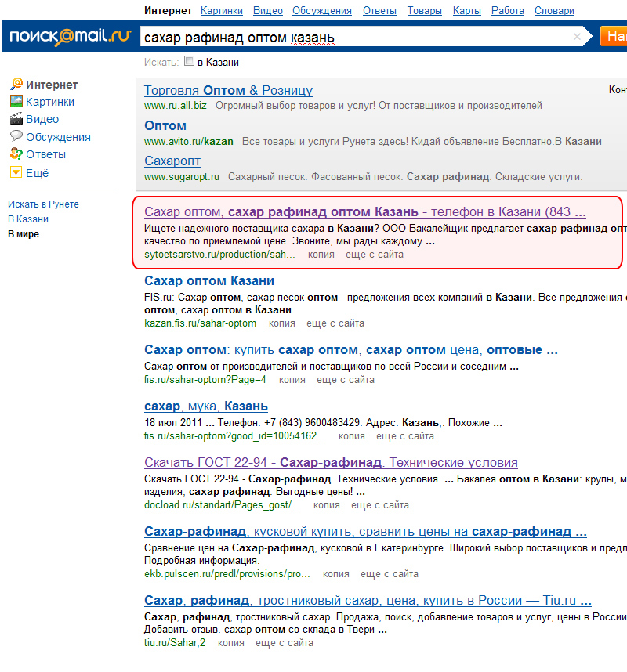Clear the search field with the X
This screenshot has height=672, width=627.
click(x=578, y=37)
